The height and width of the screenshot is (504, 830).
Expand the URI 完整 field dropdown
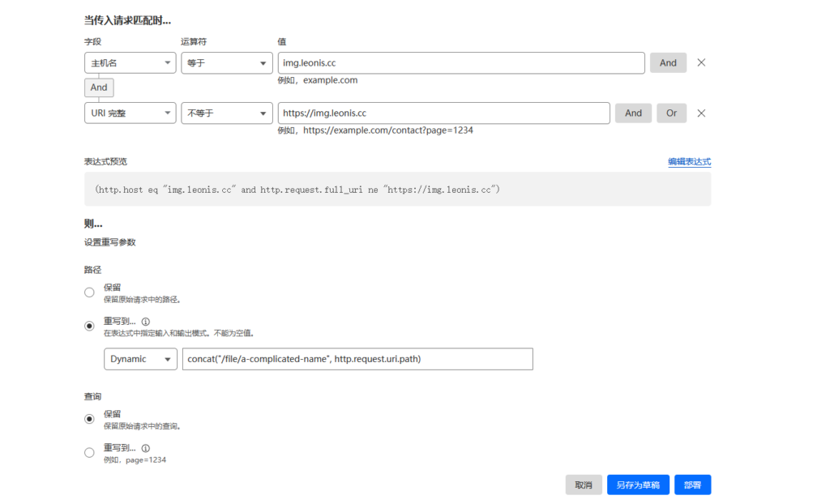[x=130, y=113]
